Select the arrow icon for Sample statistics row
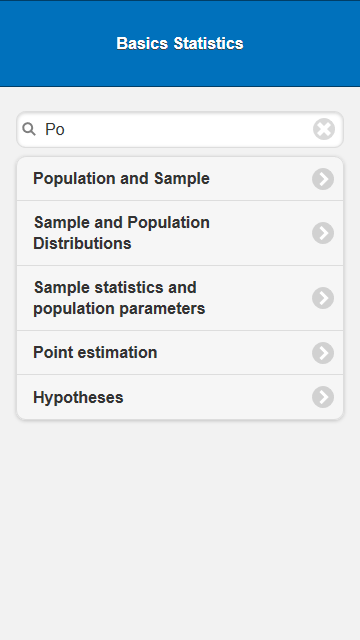Screen dimensions: 360x640 click(323, 298)
